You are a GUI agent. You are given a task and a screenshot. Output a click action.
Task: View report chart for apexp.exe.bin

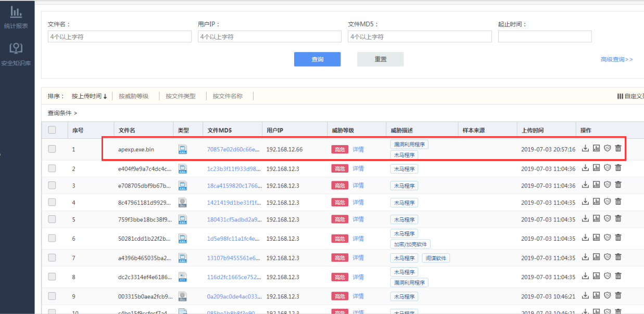596,149
